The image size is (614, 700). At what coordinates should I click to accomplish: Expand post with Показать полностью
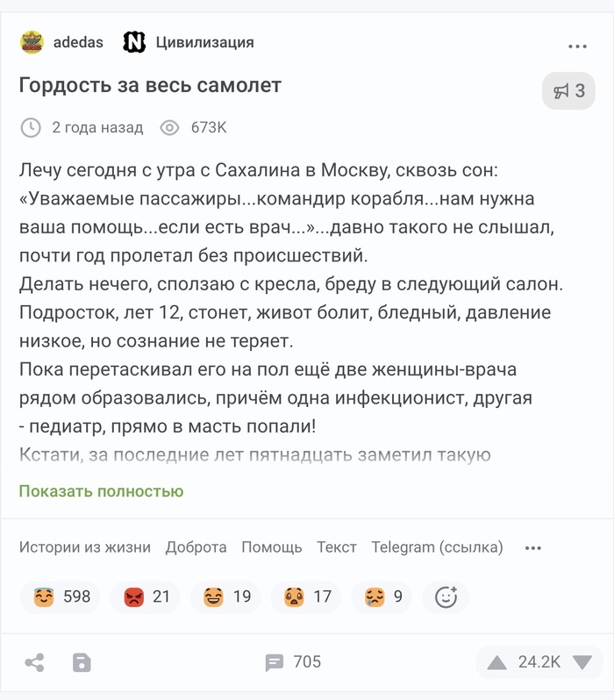click(101, 491)
